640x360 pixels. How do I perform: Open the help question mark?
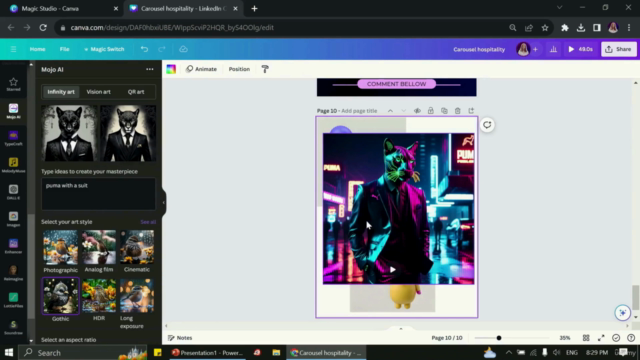click(x=631, y=338)
